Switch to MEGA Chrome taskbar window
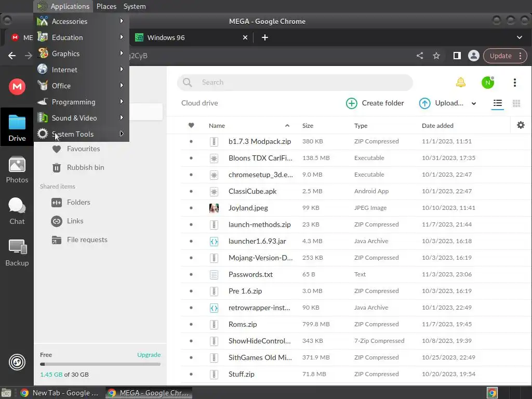532x399 pixels. (x=149, y=393)
